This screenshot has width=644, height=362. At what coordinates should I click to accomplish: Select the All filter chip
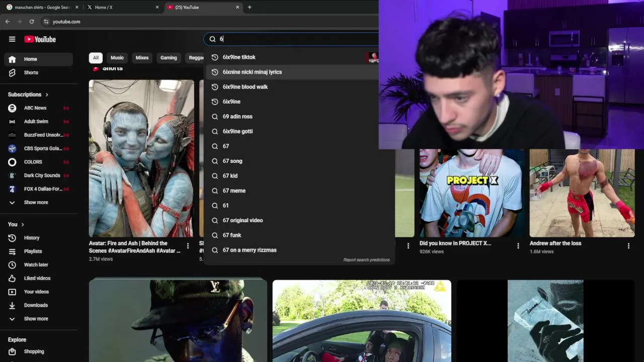click(96, 58)
